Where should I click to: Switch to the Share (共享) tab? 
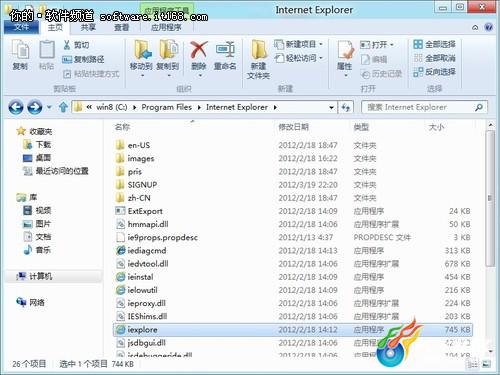[88, 27]
